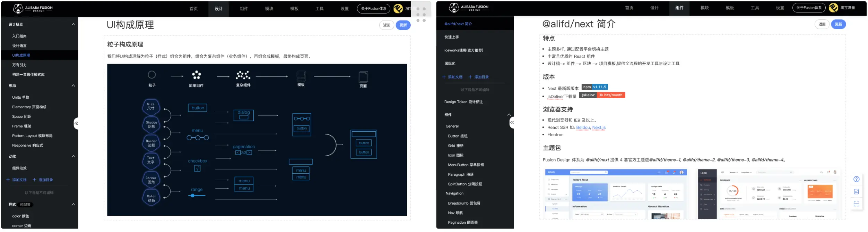Image resolution: width=868 pixels, height=232 pixels.
Task: Select 入门指南 in left sidebar
Action: [19, 36]
